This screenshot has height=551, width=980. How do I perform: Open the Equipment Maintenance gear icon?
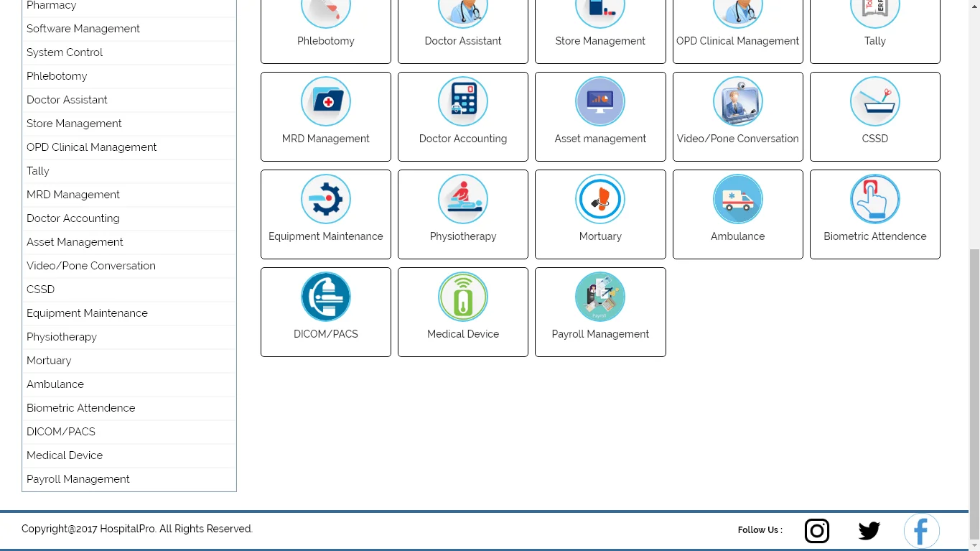[326, 199]
